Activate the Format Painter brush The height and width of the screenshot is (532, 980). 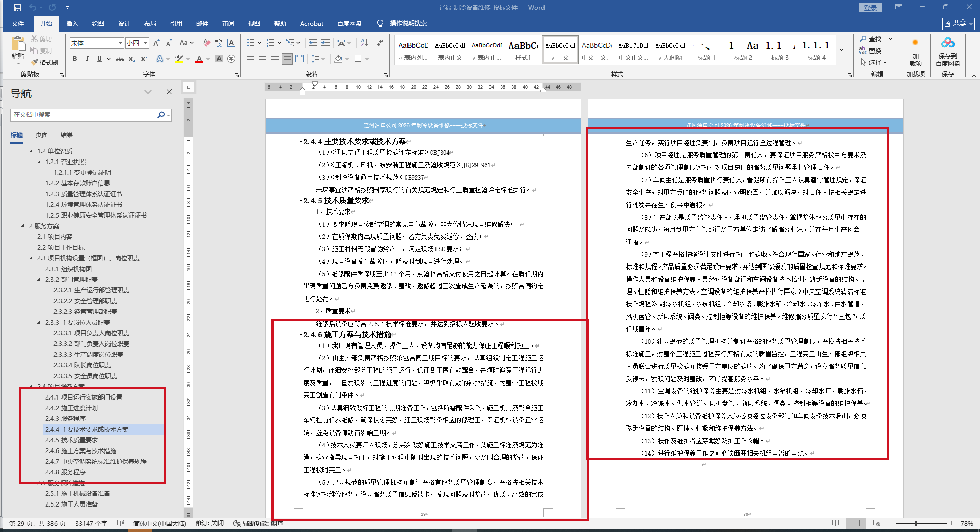(44, 62)
